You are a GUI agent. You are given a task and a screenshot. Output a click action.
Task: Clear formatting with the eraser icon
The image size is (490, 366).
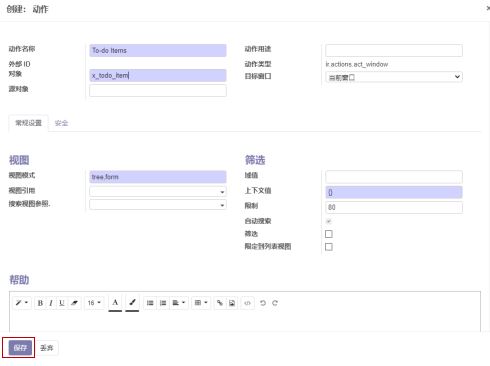click(x=74, y=303)
